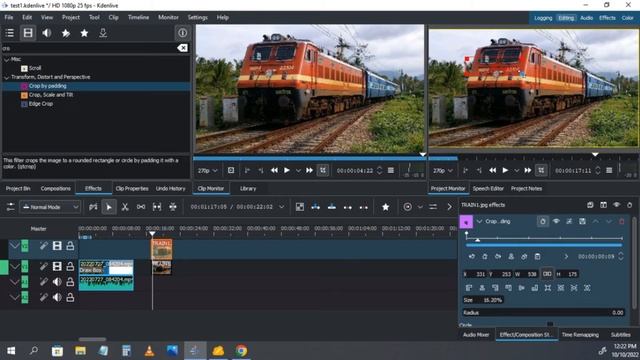The width and height of the screenshot is (640, 360).
Task: Open the Timeline menu
Action: click(138, 18)
